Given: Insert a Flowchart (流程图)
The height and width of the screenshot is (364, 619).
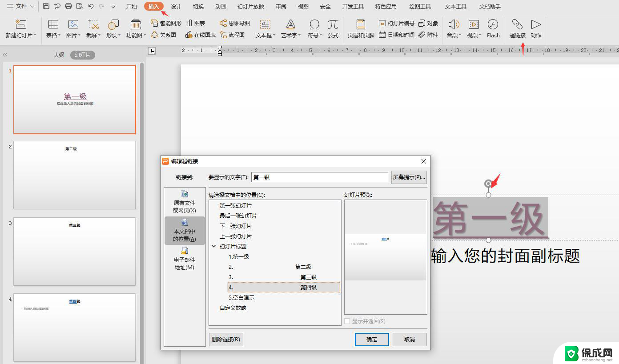Looking at the screenshot, I should tap(232, 35).
